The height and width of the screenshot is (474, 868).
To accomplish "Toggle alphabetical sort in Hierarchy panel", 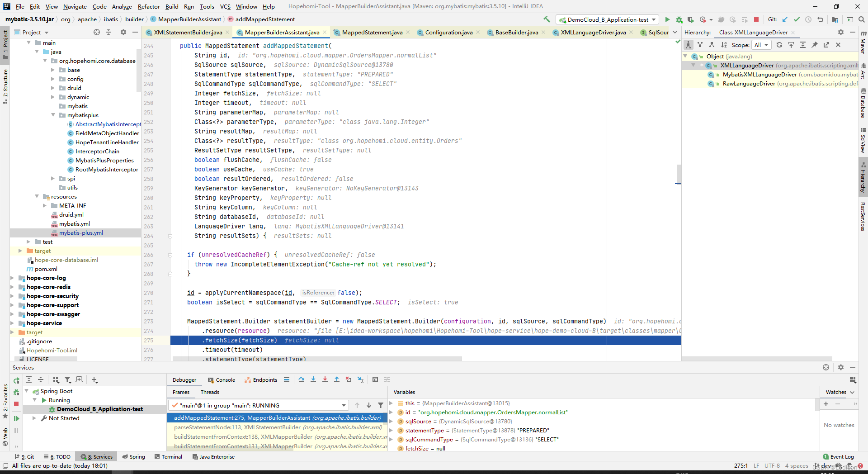I will coord(724,45).
